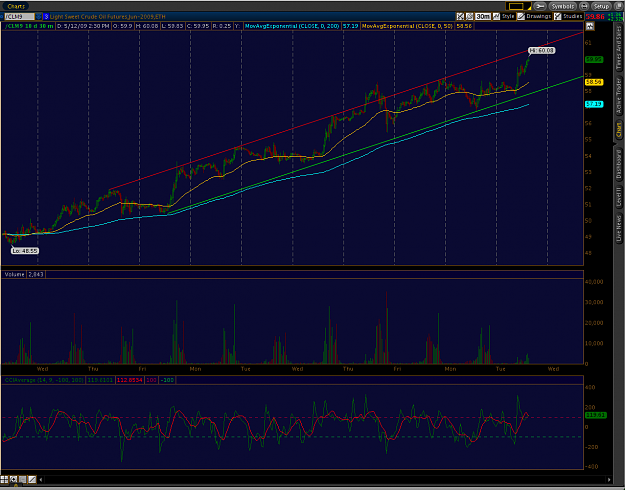Screen dimensions: 625x490
Task: Click the /CLM9 18 d 30 m label
Action: [29, 26]
